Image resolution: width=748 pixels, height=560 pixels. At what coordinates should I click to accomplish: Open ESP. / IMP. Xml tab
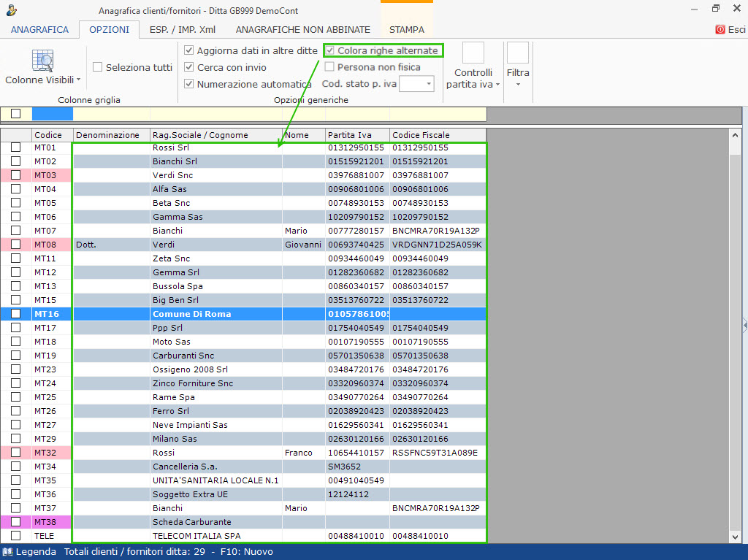tap(182, 30)
